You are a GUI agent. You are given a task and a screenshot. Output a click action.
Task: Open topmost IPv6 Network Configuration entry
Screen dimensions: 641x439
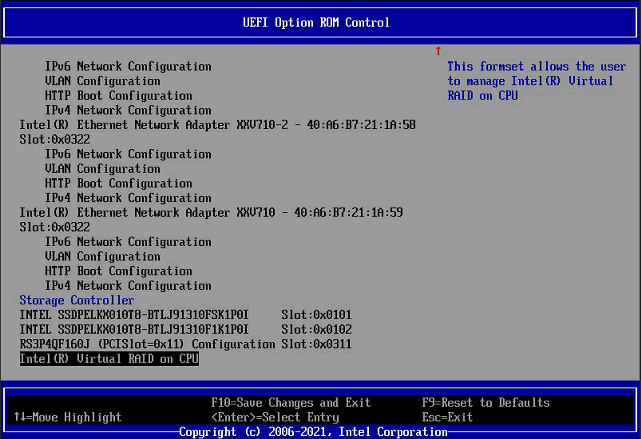(128, 66)
